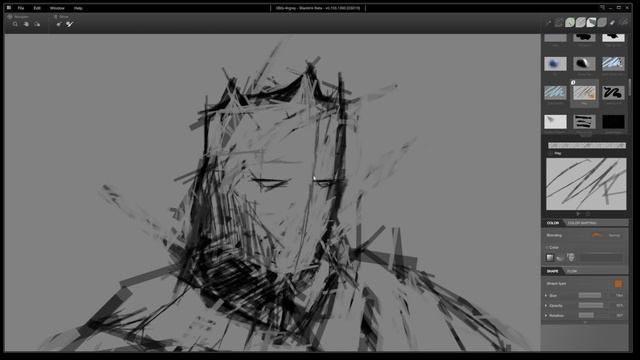
Task: Open the Help menu
Action: pos(78,8)
